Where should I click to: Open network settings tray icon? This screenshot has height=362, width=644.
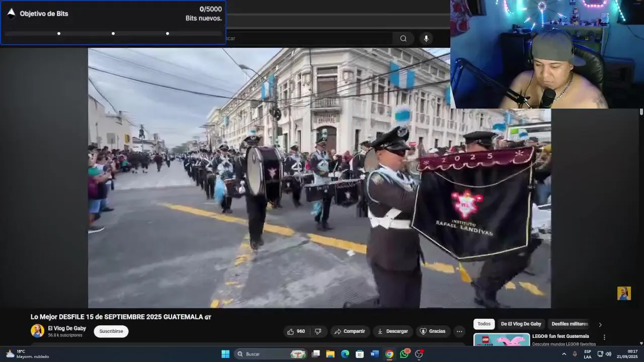click(600, 354)
